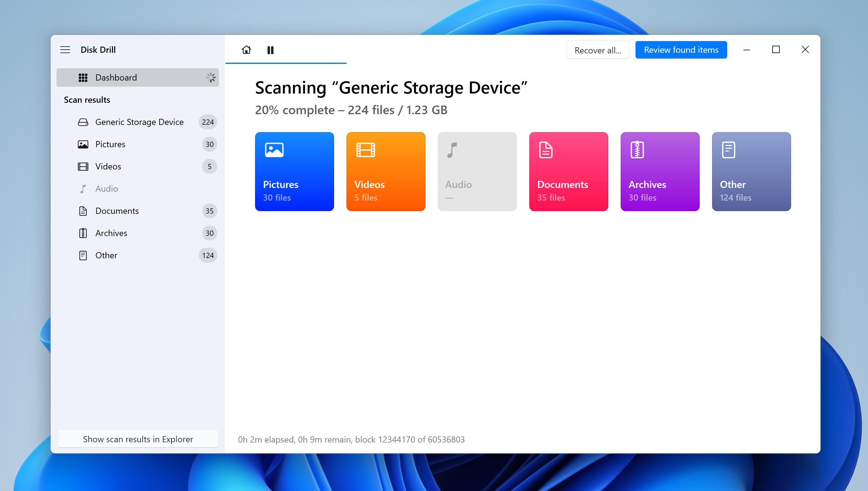Image resolution: width=868 pixels, height=491 pixels.
Task: Click the Recover all button
Action: pos(597,49)
